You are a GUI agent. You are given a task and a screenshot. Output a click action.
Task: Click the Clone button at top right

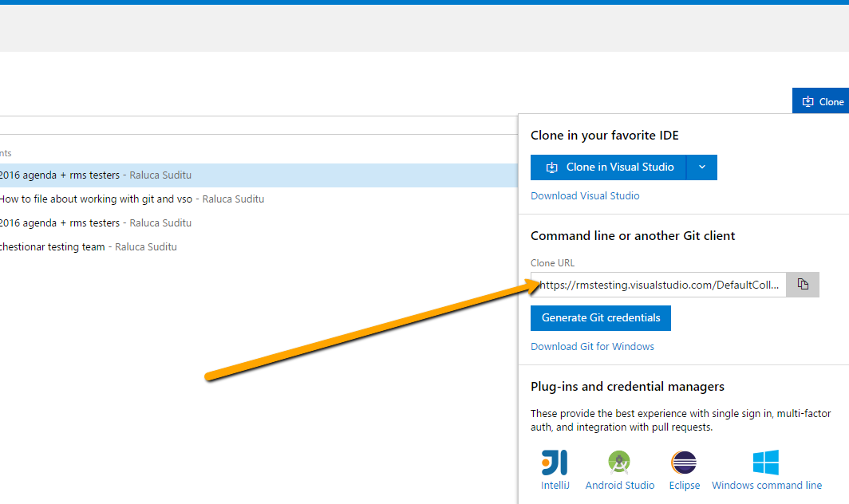821,101
